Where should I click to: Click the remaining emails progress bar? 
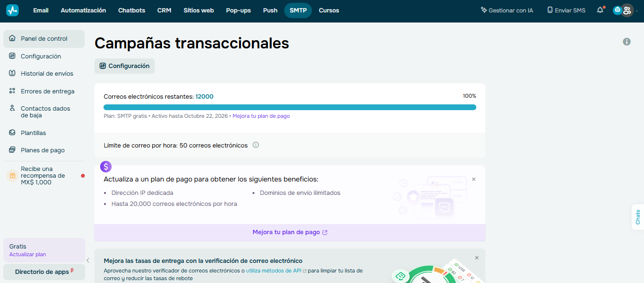tap(290, 107)
